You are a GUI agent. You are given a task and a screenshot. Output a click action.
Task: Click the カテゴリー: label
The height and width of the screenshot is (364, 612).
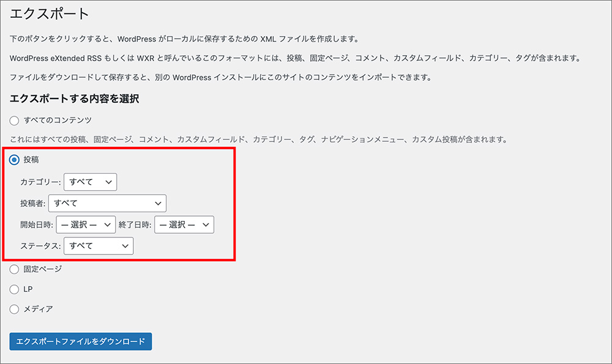point(40,182)
